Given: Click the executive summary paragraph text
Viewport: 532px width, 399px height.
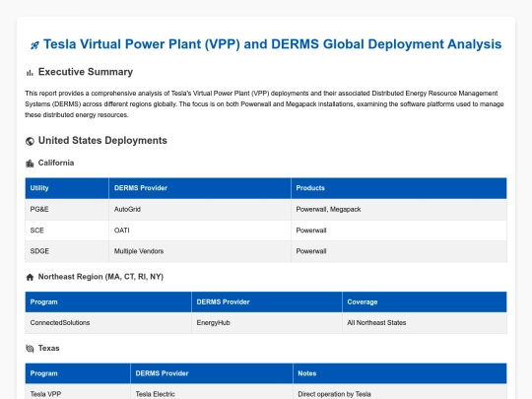Looking at the screenshot, I should pyautogui.click(x=265, y=104).
